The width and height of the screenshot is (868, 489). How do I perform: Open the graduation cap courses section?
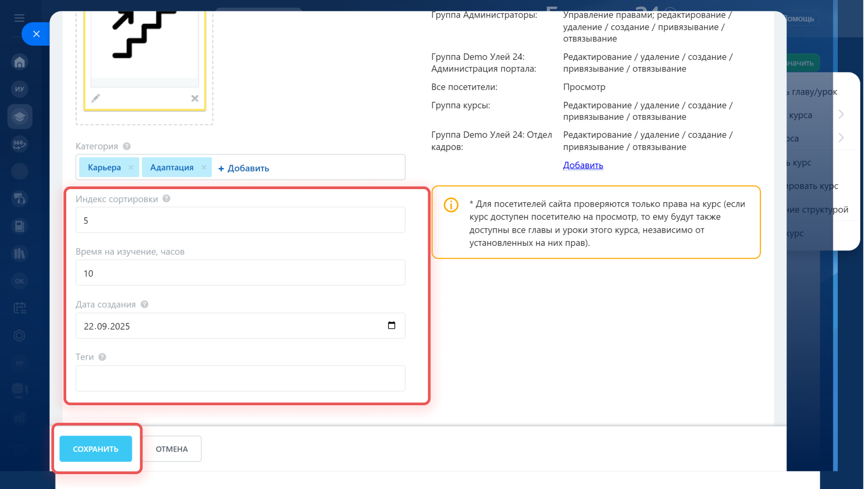pos(19,117)
